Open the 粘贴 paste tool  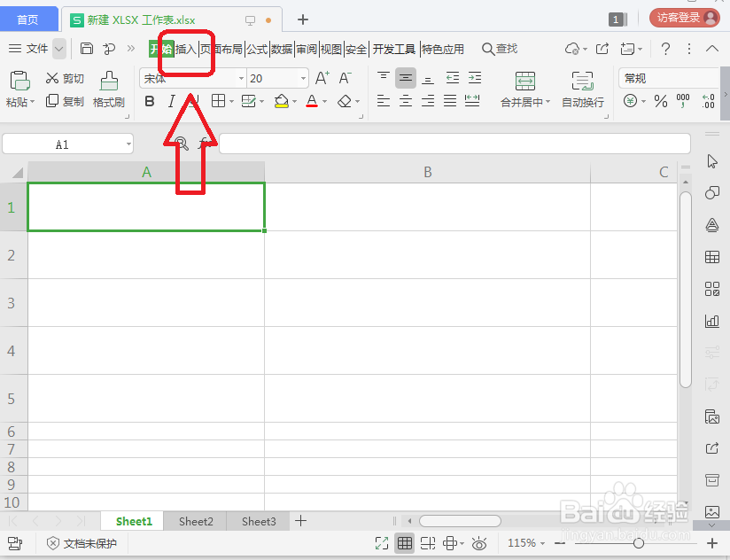(19, 89)
